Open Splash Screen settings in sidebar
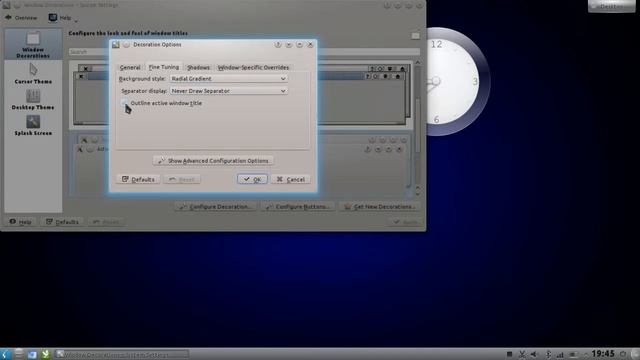The width and height of the screenshot is (640, 360). tap(33, 125)
